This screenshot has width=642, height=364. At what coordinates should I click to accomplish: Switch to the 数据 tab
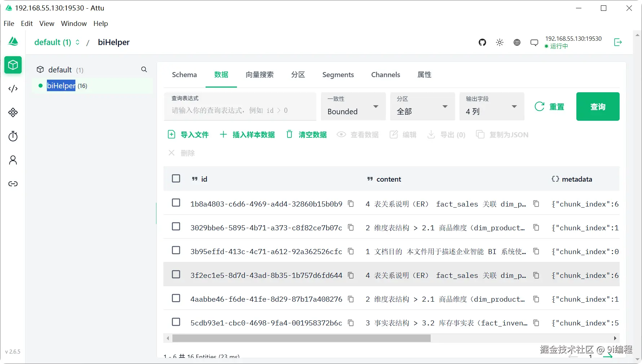221,75
